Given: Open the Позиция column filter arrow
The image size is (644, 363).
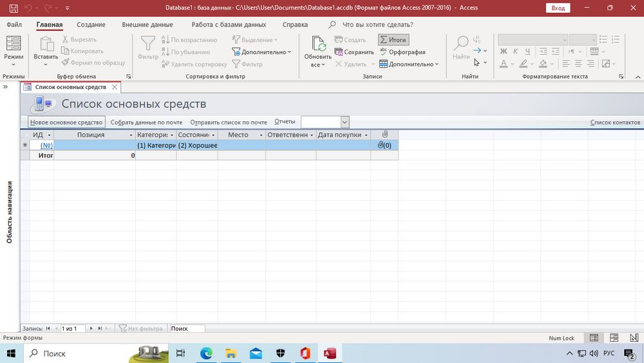Looking at the screenshot, I should (x=131, y=135).
